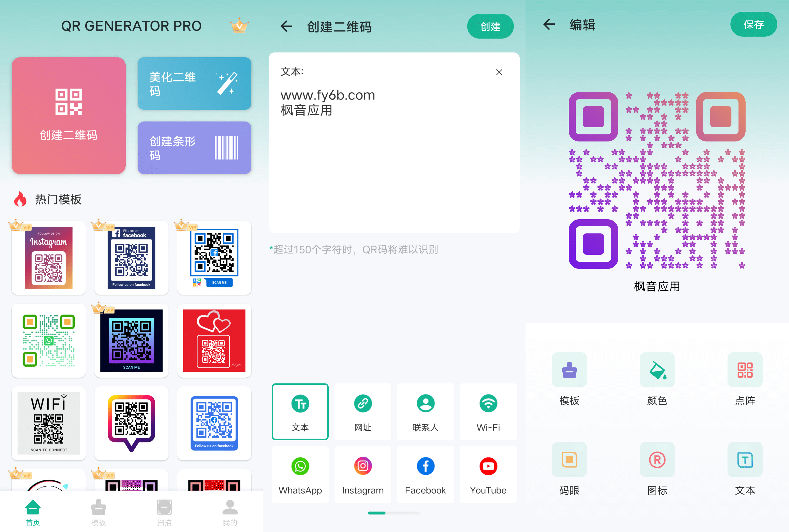Choose the YouTube QR type
The height and width of the screenshot is (532, 789).
[488, 474]
